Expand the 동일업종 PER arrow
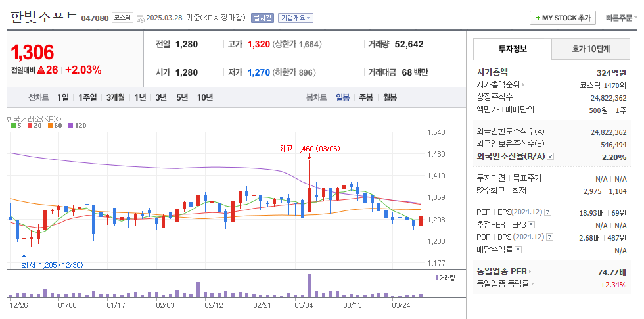Viewport: 644px width, 319px height. (530, 271)
